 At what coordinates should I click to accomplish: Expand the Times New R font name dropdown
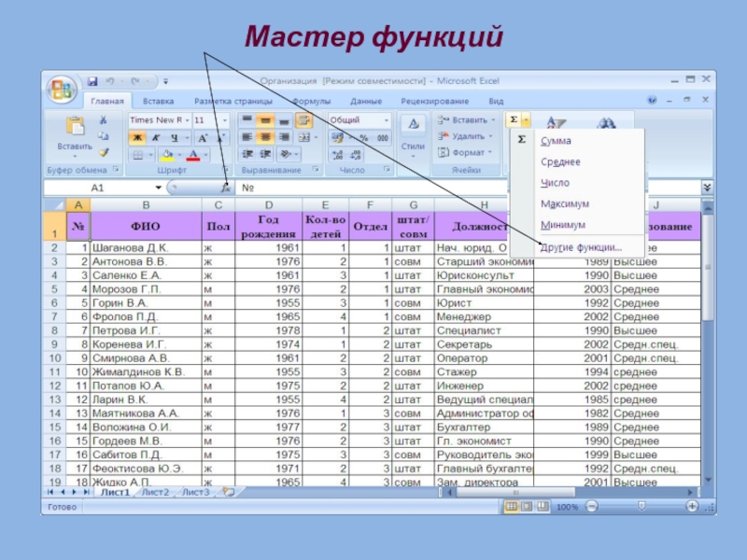(x=187, y=120)
